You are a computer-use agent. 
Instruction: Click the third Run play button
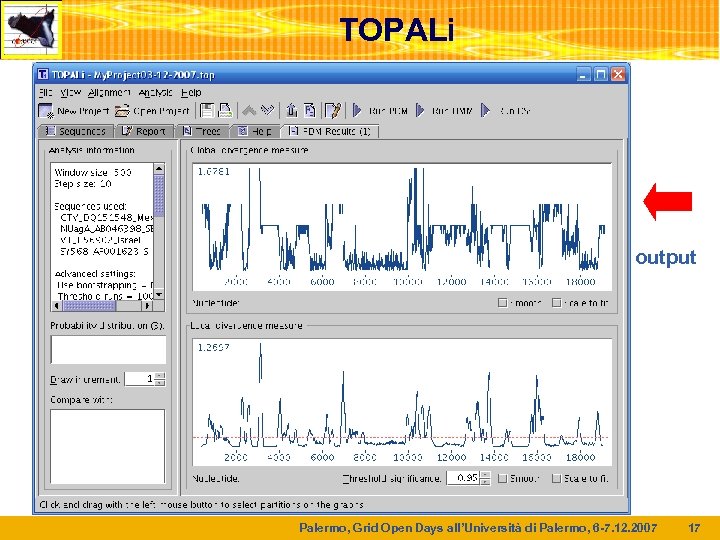506,111
